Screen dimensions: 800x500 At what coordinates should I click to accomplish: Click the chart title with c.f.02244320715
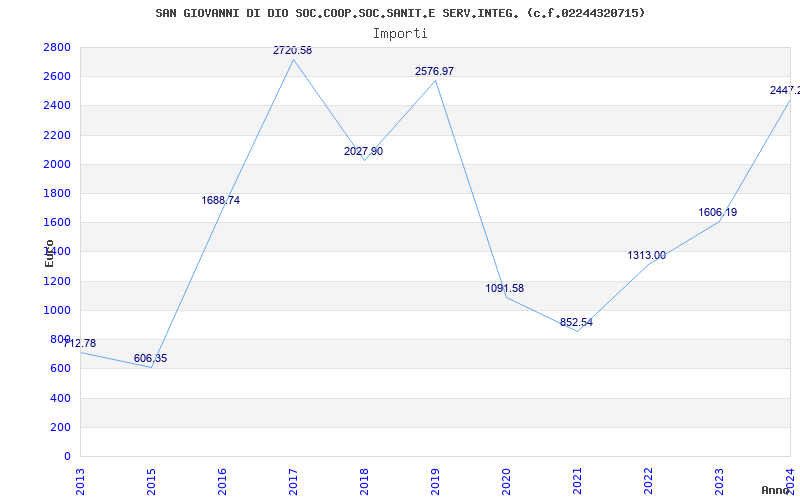pos(400,13)
